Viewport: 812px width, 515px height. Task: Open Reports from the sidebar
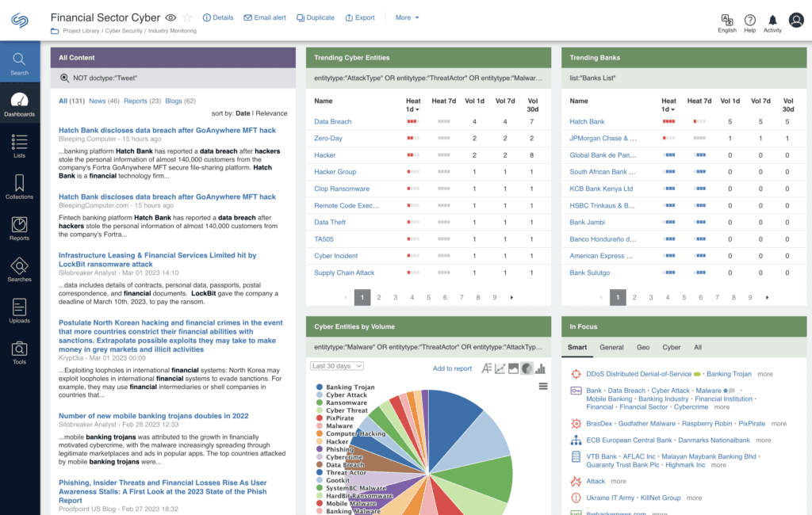pos(20,228)
